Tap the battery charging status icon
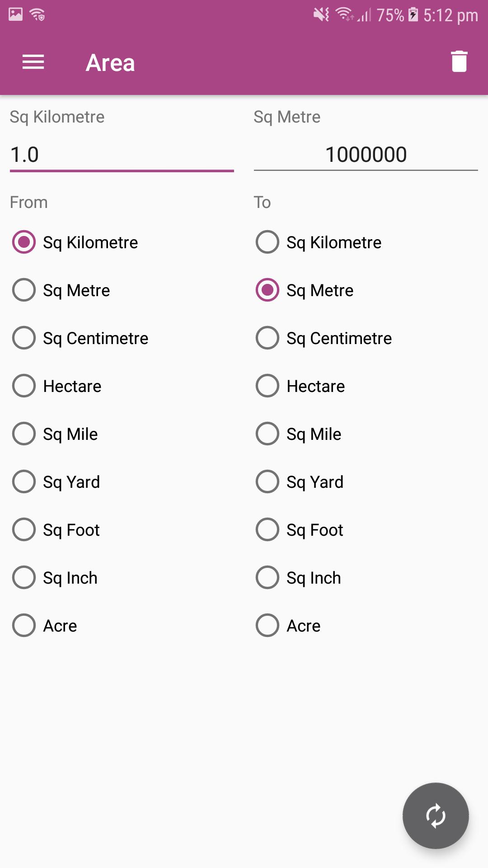488x868 pixels. pyautogui.click(x=413, y=14)
